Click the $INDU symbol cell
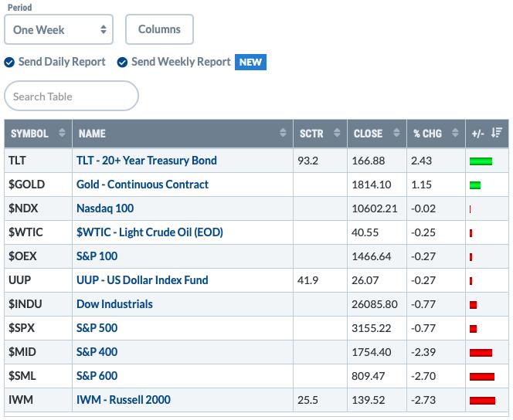This screenshot has height=420, width=513. pos(39,304)
